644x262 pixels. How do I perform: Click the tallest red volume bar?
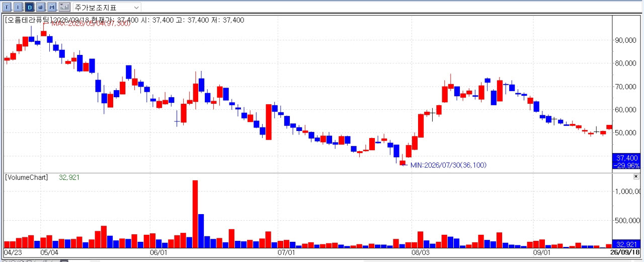(195, 214)
